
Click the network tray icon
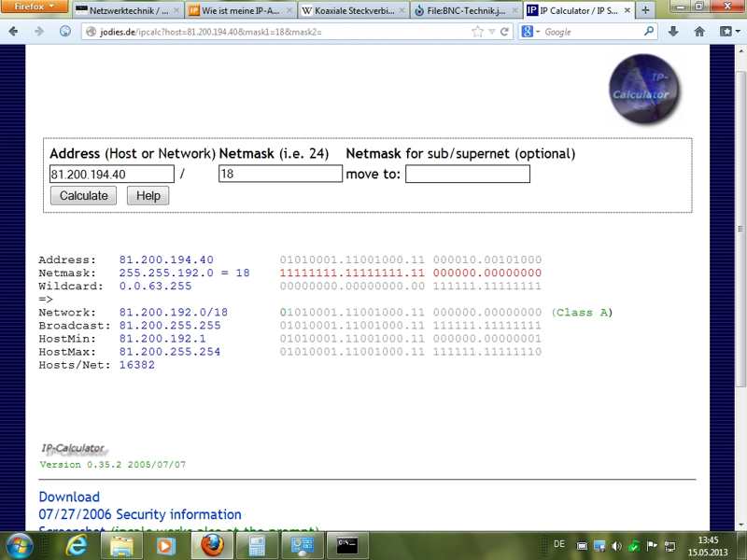pos(669,546)
